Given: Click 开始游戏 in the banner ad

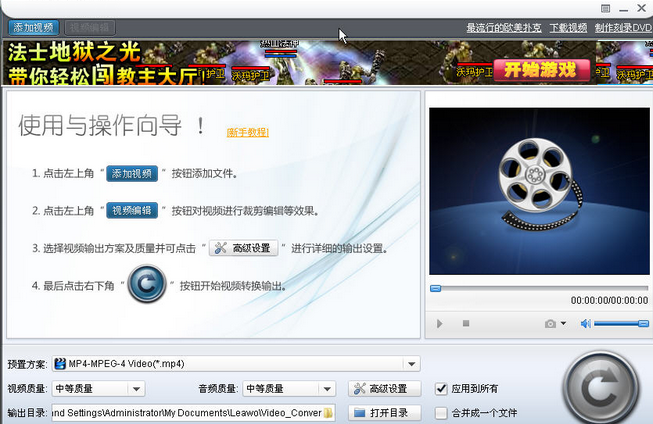Looking at the screenshot, I should (541, 70).
